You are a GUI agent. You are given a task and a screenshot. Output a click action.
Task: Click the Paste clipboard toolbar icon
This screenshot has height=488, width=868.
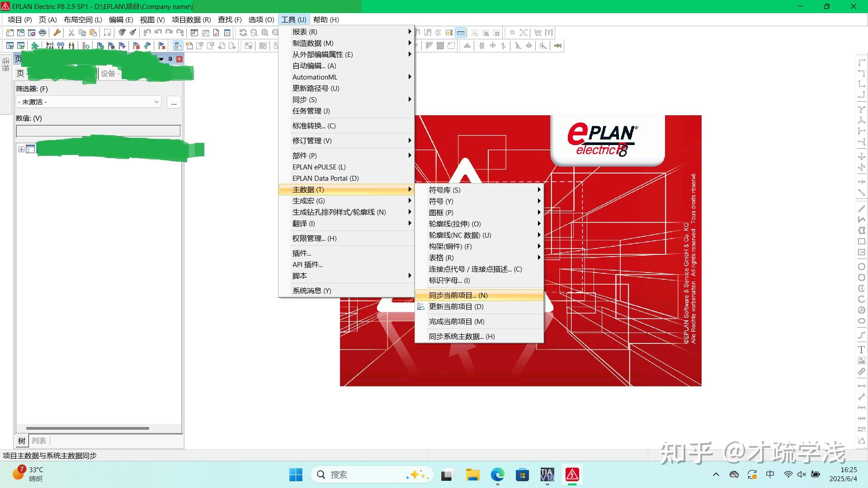(93, 33)
